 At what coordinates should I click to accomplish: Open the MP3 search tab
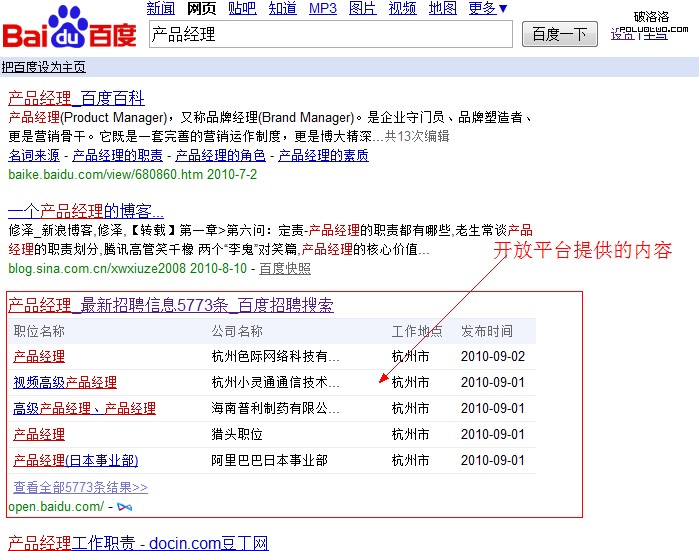pos(323,8)
